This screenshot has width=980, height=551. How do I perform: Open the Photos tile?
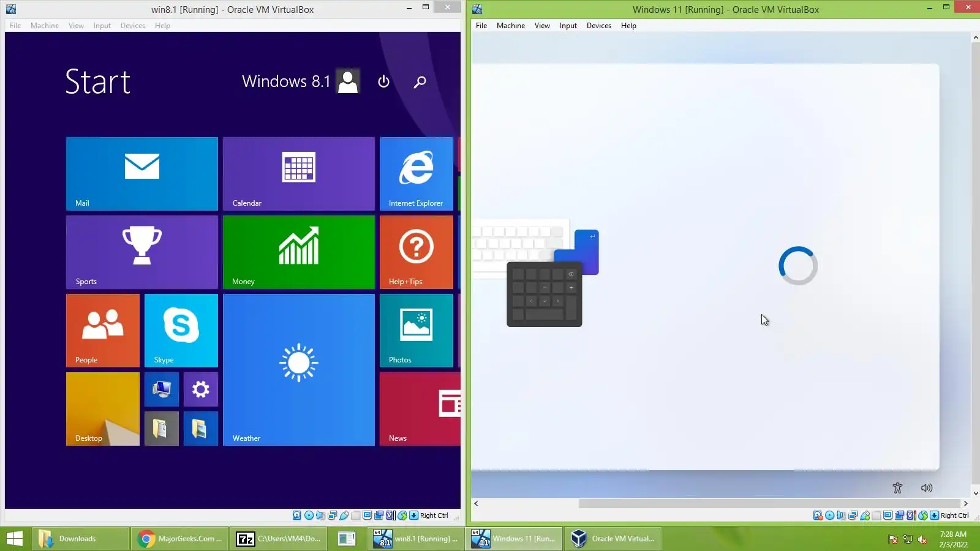[417, 331]
